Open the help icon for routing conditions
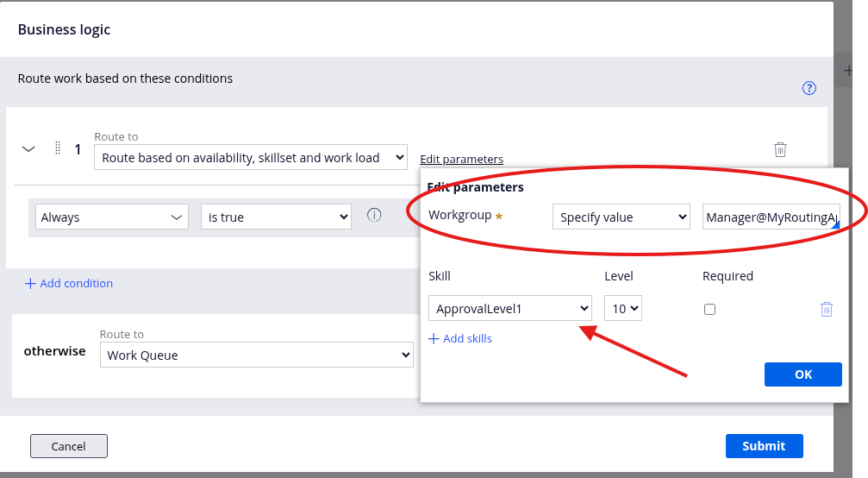This screenshot has width=868, height=478. 809,88
